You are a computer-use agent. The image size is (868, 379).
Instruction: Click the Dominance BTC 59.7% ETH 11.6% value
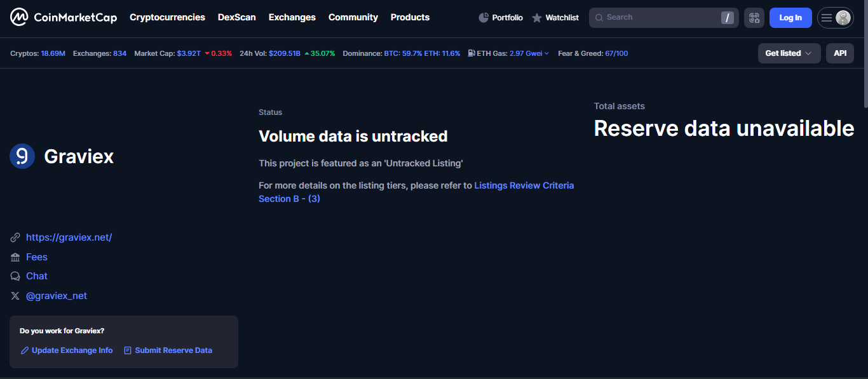(x=422, y=53)
